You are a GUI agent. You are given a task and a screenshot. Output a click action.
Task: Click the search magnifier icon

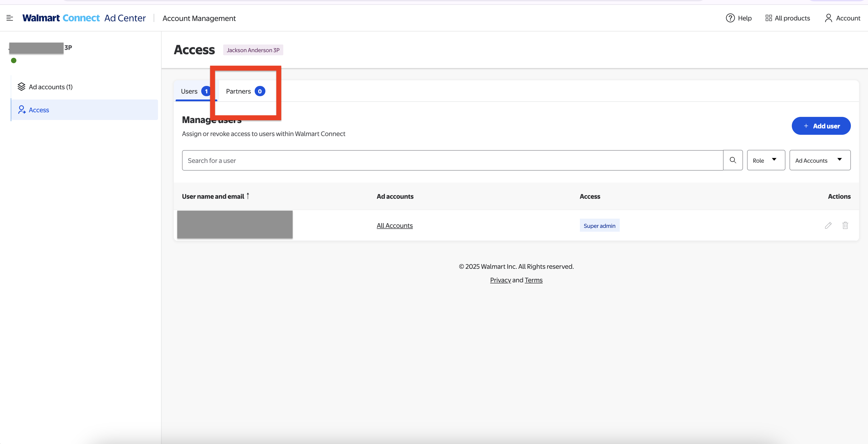tap(733, 160)
